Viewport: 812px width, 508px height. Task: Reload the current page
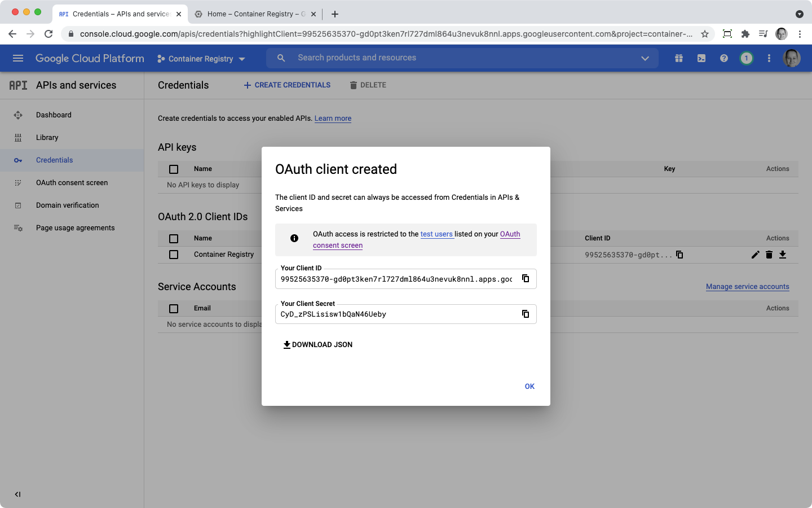coord(48,34)
